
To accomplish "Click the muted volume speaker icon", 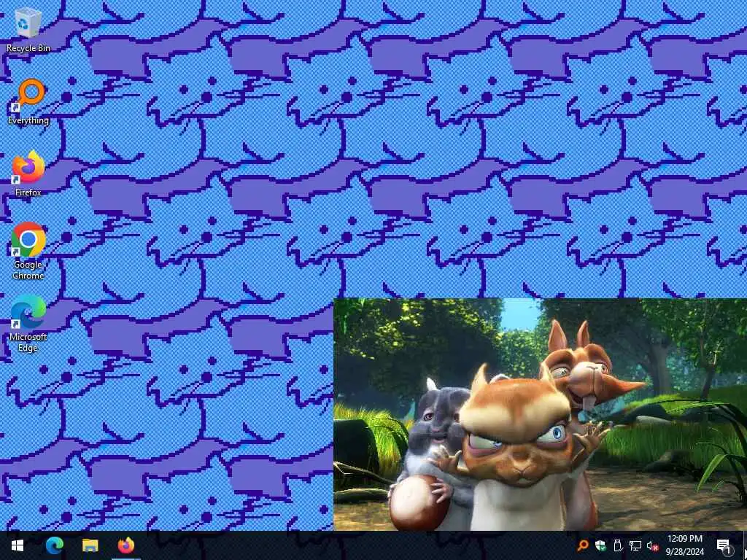I will click(652, 545).
